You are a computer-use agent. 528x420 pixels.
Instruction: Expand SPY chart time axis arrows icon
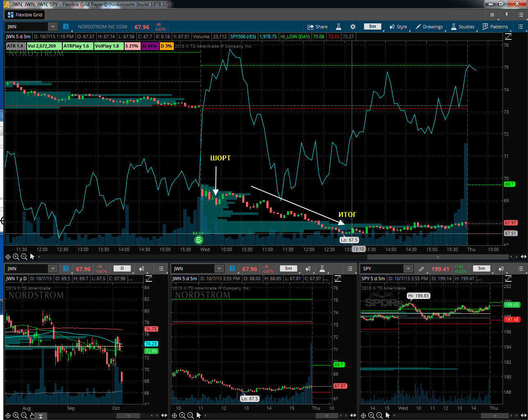coord(523,415)
